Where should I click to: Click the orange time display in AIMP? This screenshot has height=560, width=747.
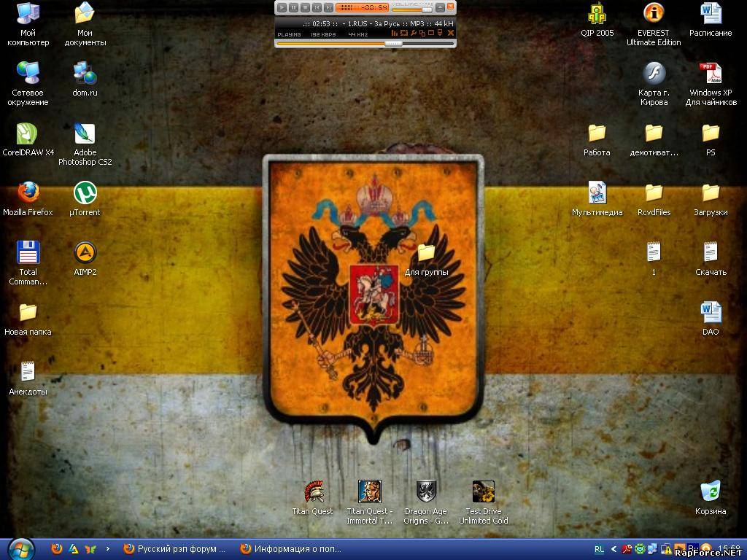[x=363, y=7]
